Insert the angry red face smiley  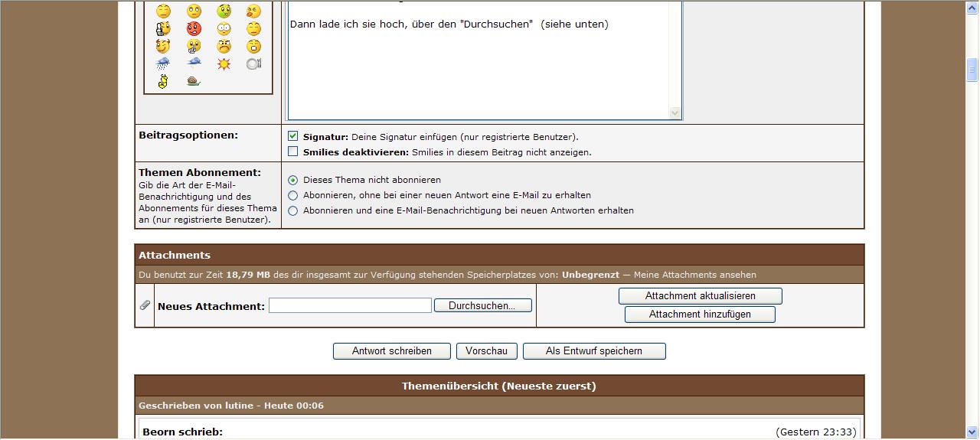coord(194,29)
